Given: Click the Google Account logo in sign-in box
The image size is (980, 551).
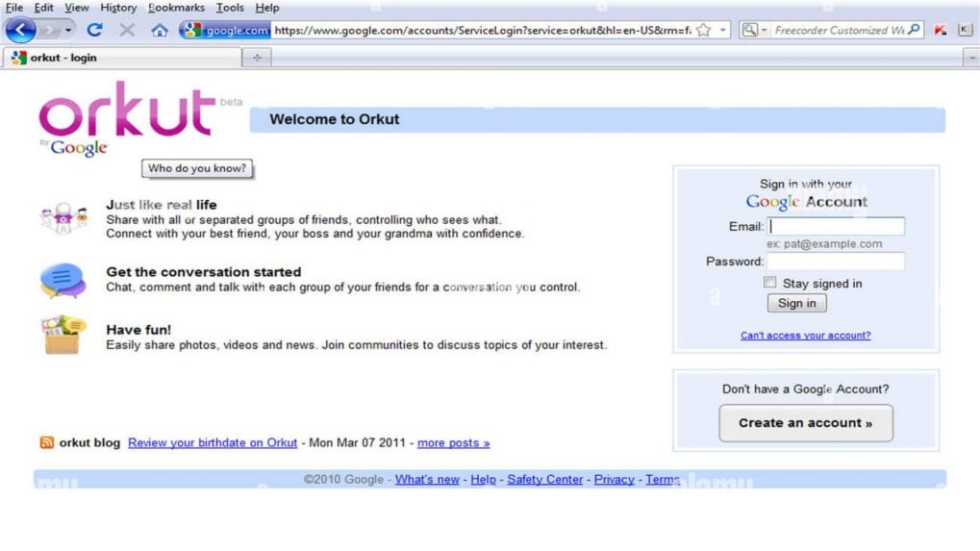Looking at the screenshot, I should coord(806,201).
